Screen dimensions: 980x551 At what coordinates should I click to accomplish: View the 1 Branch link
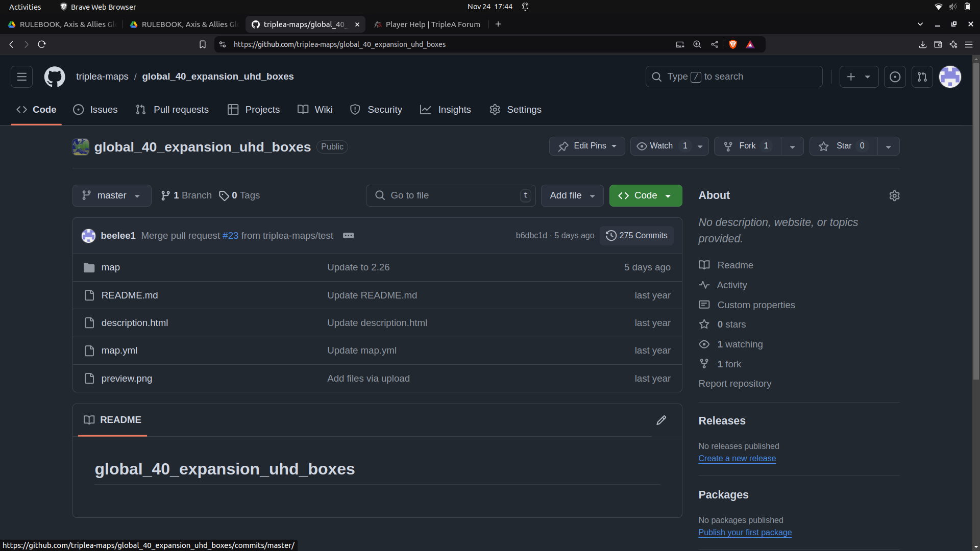(186, 195)
